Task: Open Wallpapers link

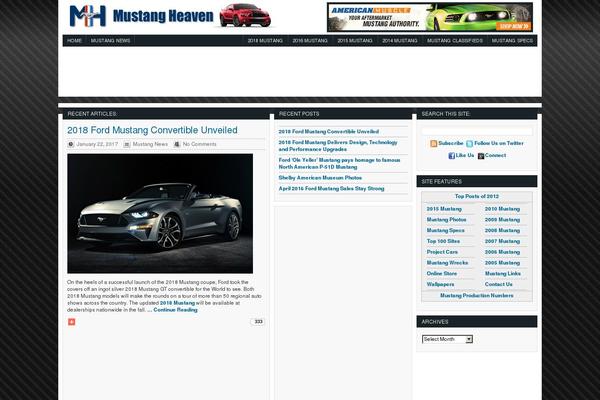Action: (x=440, y=284)
